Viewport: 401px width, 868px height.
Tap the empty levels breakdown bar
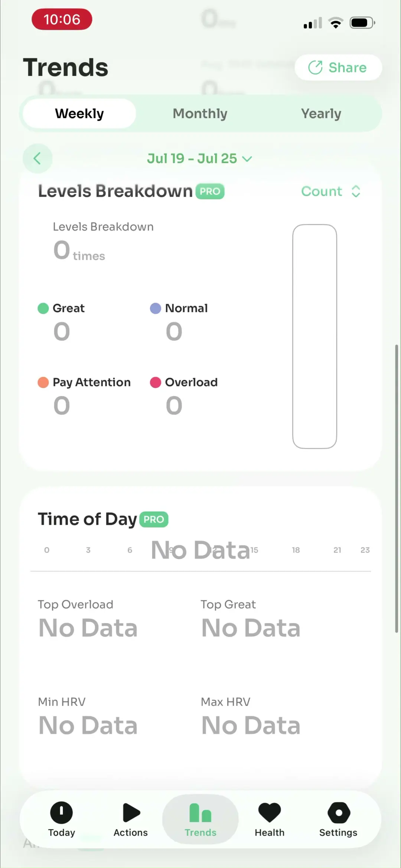tap(315, 336)
